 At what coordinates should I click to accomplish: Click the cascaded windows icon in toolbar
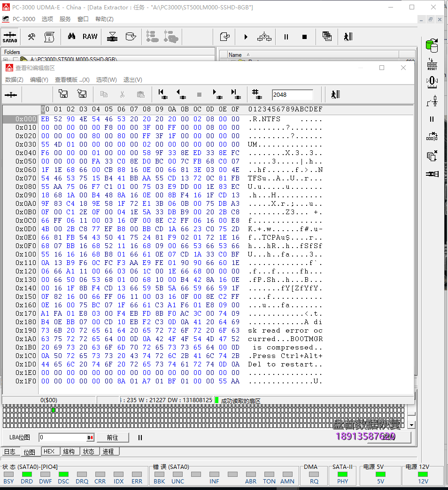(327, 37)
